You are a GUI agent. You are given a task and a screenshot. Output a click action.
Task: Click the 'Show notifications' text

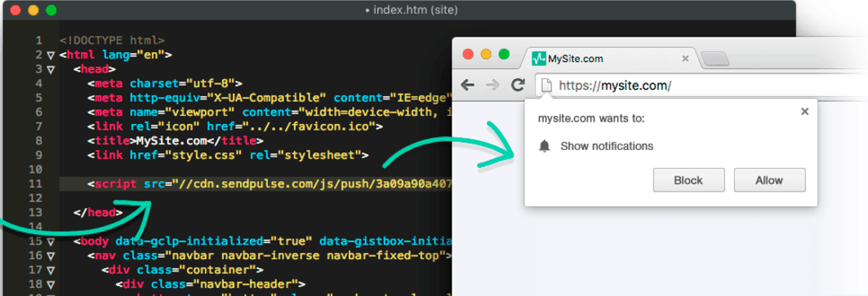point(607,146)
